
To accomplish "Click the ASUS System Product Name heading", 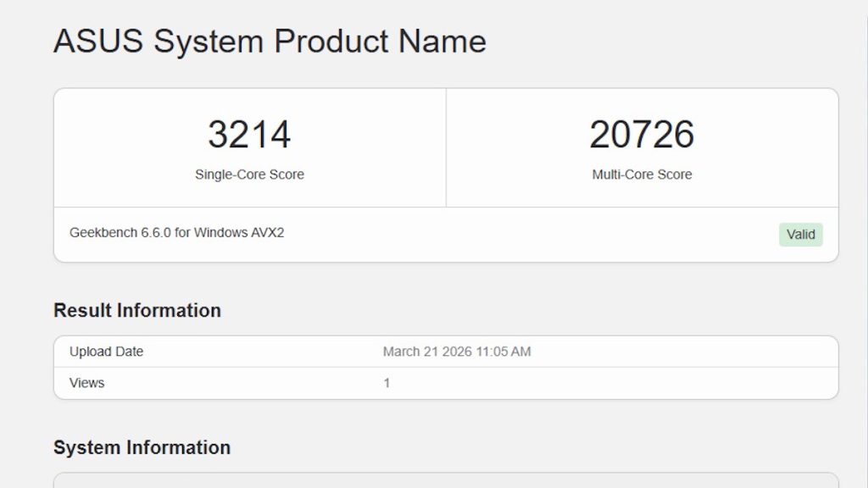I will (x=270, y=40).
